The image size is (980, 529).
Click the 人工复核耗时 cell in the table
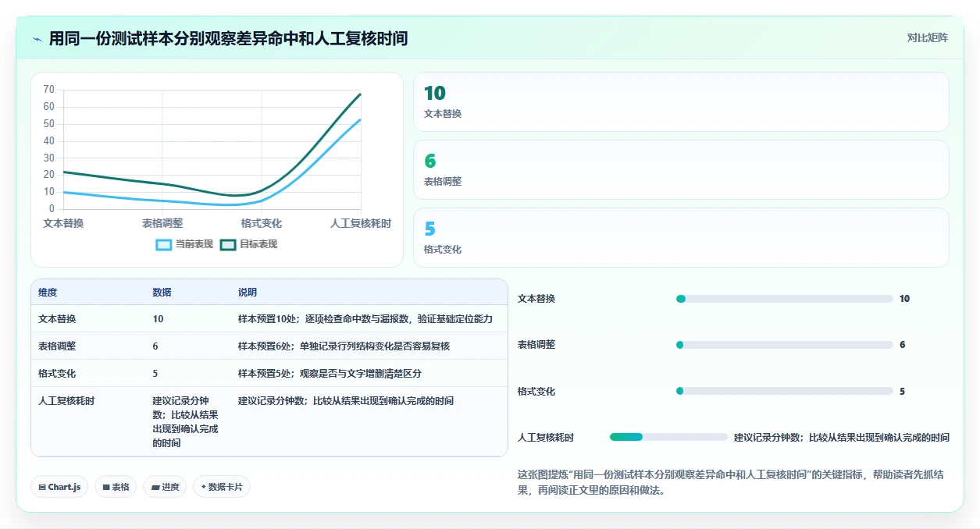point(66,401)
